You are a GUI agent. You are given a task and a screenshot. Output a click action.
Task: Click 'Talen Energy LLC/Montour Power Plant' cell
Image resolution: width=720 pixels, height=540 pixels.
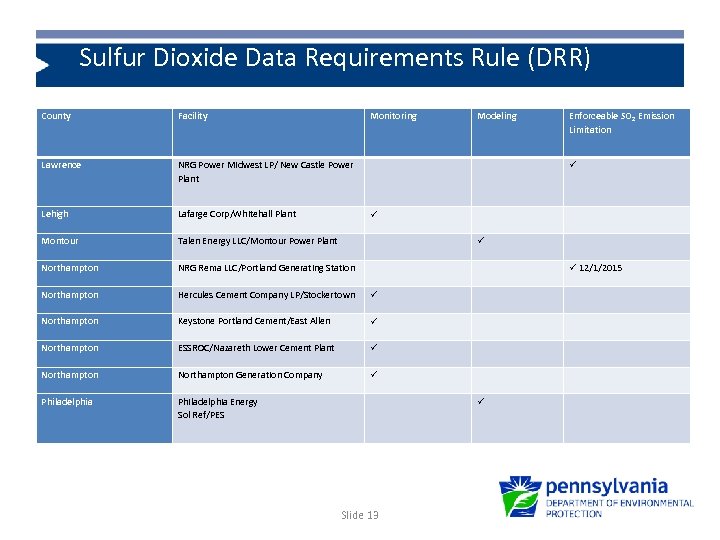pyautogui.click(x=268, y=247)
